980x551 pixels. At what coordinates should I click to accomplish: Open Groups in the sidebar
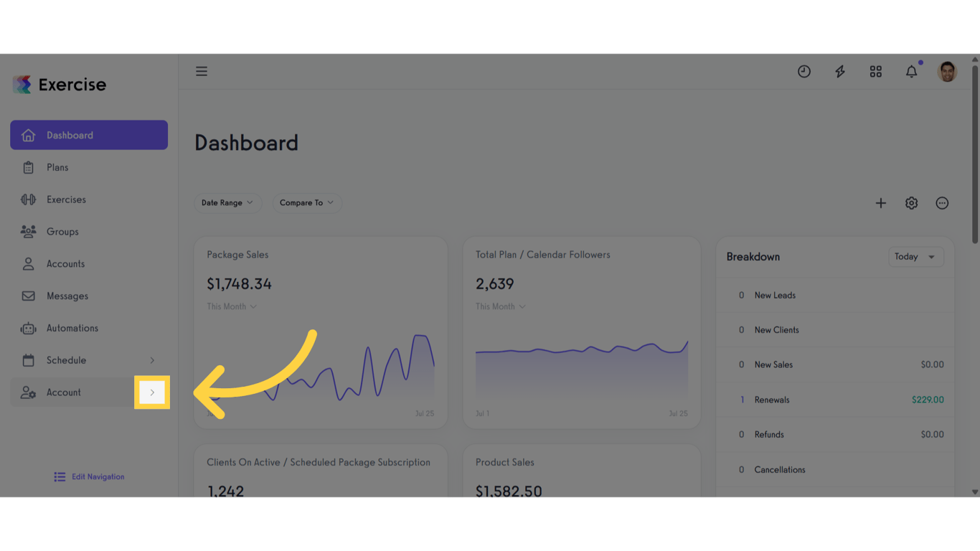click(x=89, y=232)
